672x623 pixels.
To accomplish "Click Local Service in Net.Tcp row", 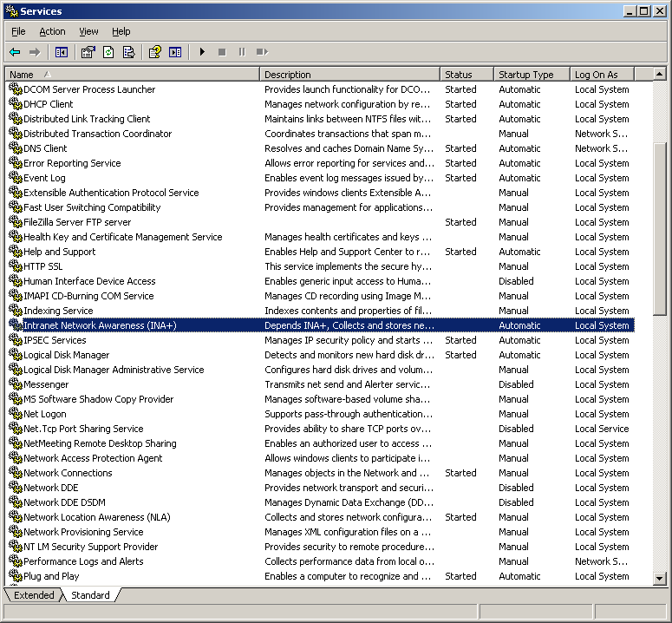I will tap(602, 429).
